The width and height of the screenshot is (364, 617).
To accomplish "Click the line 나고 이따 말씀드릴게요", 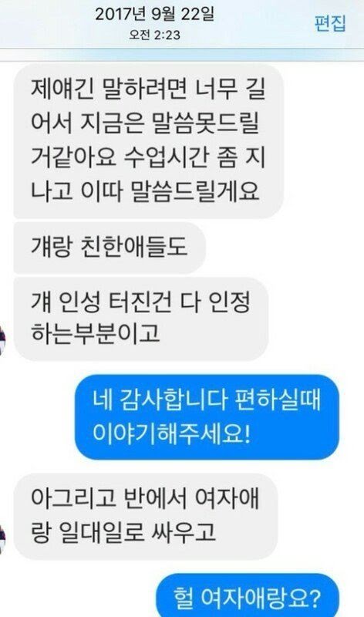I will [x=145, y=191].
